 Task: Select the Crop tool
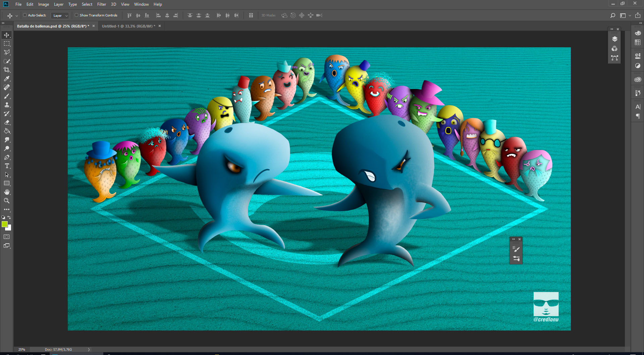click(7, 70)
